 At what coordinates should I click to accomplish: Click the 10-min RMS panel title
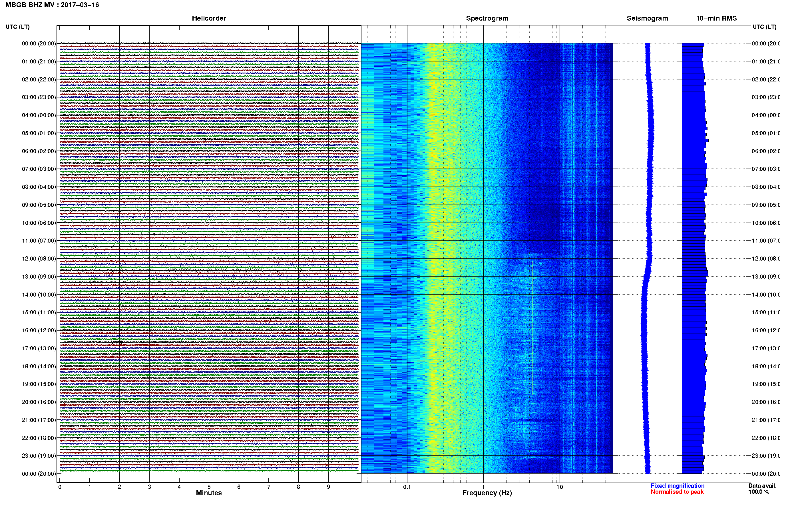[716, 18]
